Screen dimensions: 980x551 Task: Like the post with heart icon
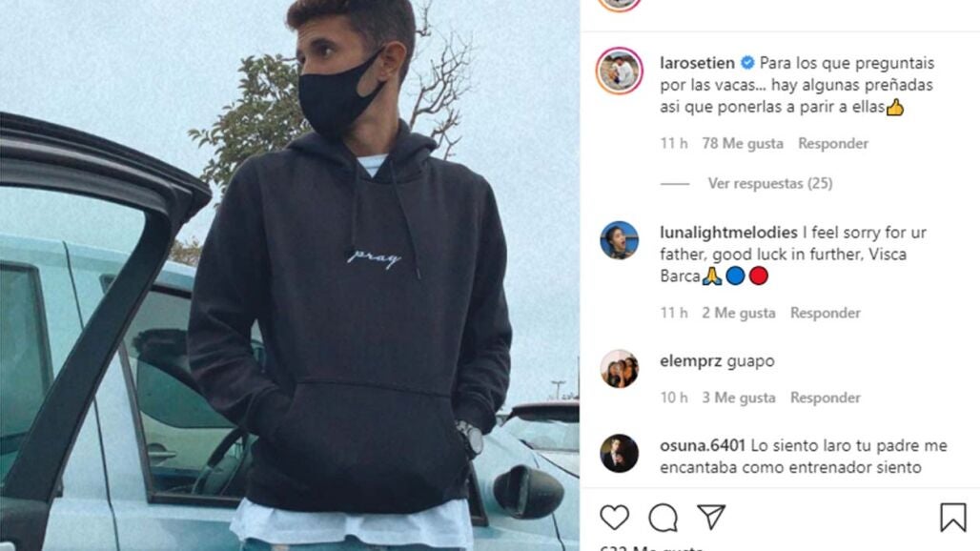614,518
